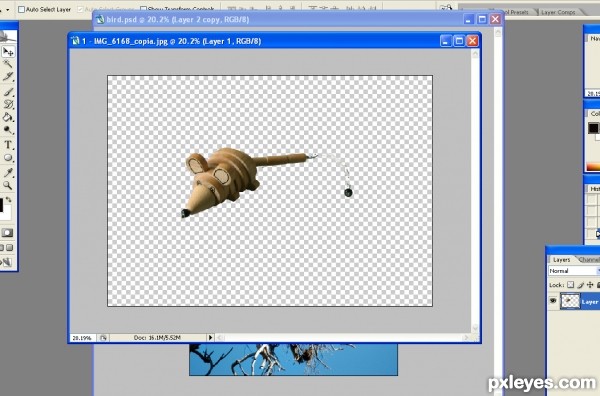The height and width of the screenshot is (396, 600).
Task: Minimize the bird.psd window
Action: click(469, 19)
